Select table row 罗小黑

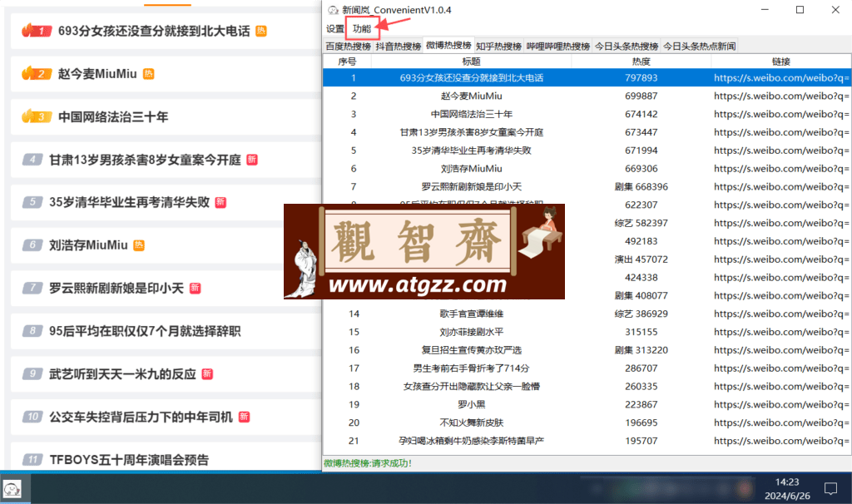(x=587, y=404)
